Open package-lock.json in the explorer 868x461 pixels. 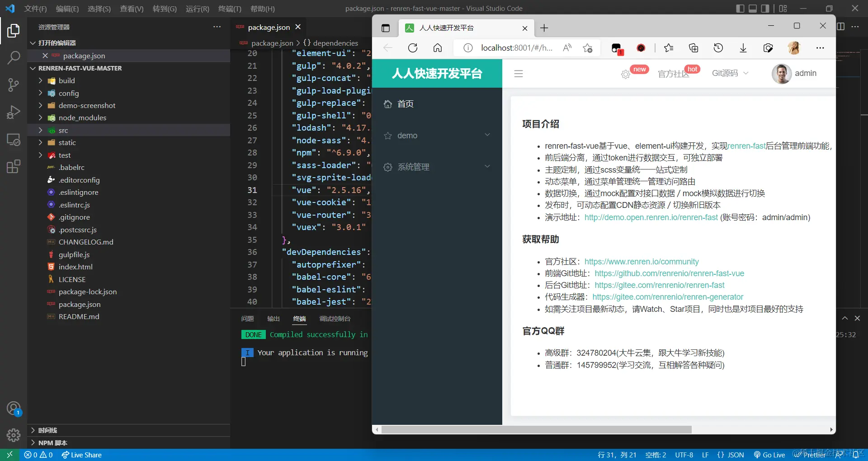click(x=128, y=292)
